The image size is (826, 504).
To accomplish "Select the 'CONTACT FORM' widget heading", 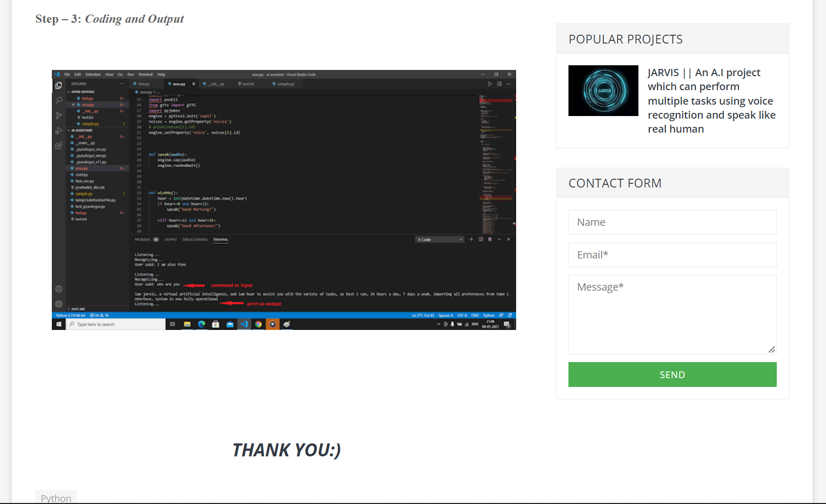I will [615, 183].
